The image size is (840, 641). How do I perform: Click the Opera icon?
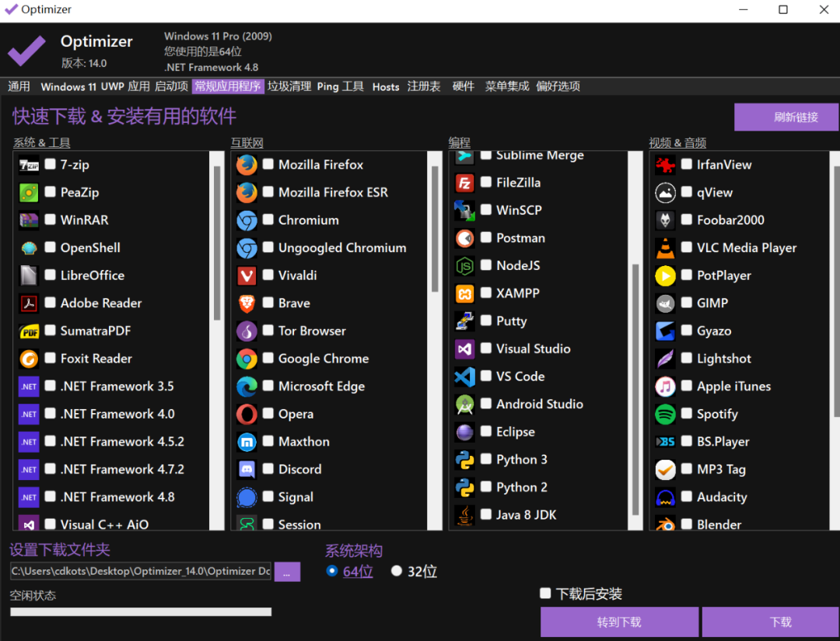pyautogui.click(x=247, y=415)
